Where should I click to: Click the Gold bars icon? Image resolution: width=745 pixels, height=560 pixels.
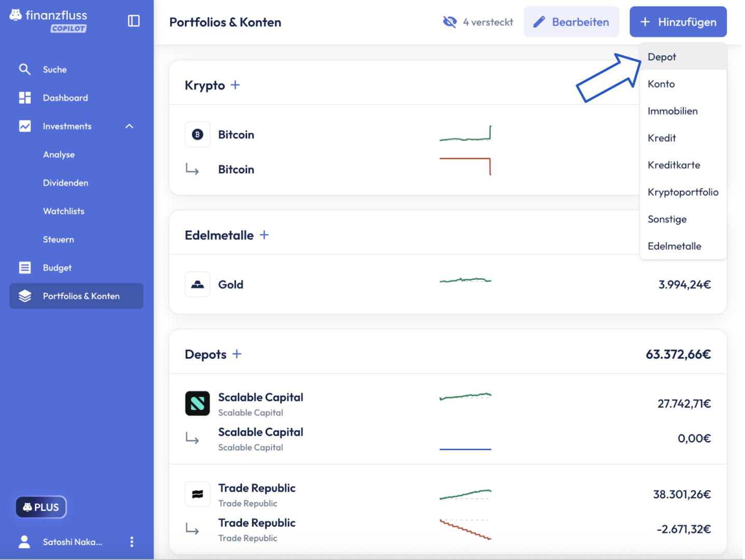[198, 285]
